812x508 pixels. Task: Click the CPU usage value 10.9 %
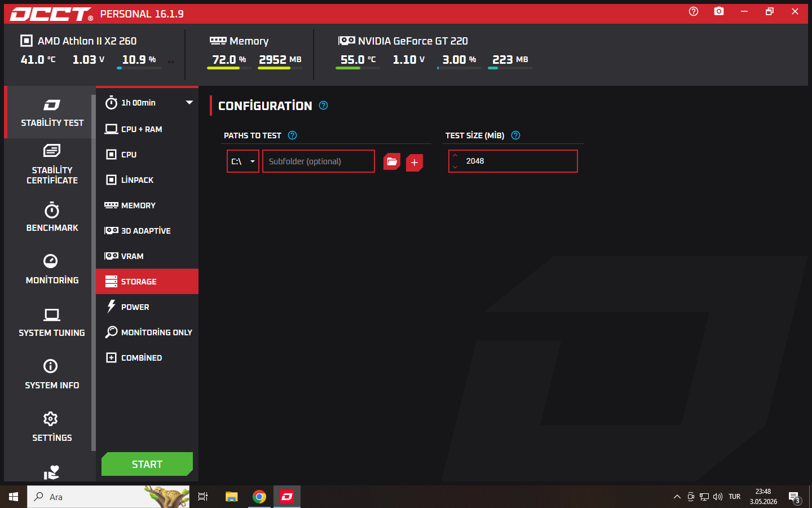coord(139,60)
